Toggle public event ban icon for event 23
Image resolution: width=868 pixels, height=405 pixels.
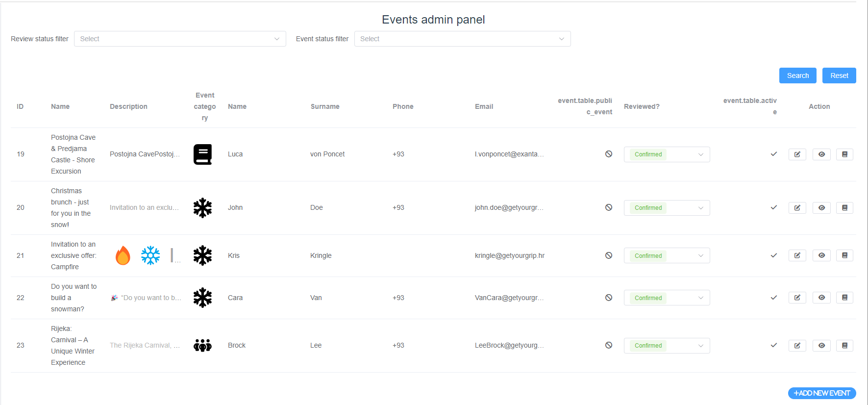point(608,345)
